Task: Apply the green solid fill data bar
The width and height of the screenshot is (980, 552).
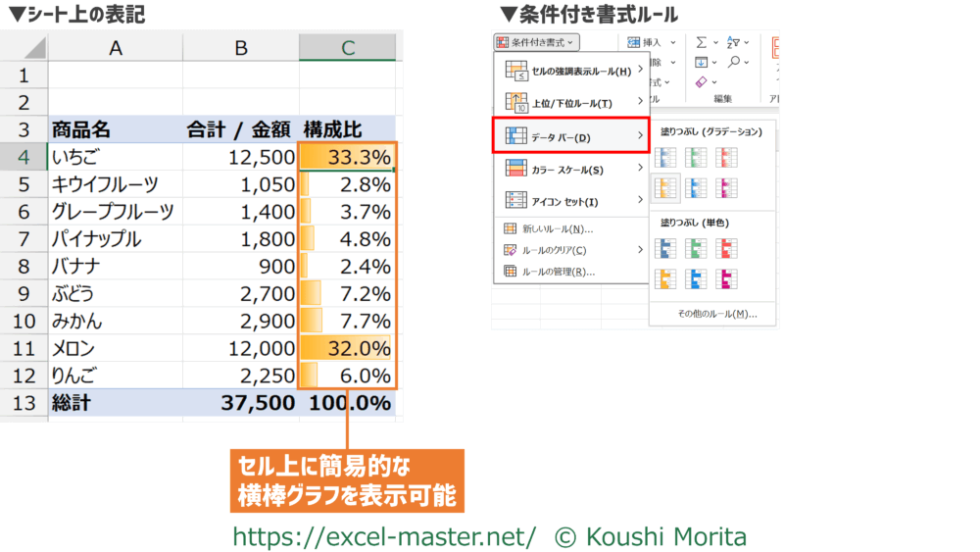Action: pos(696,249)
